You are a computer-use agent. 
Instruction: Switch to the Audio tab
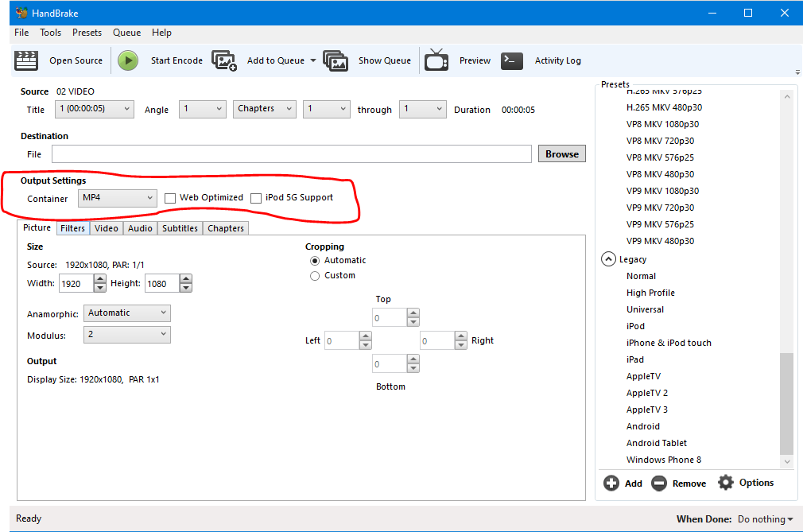(140, 228)
